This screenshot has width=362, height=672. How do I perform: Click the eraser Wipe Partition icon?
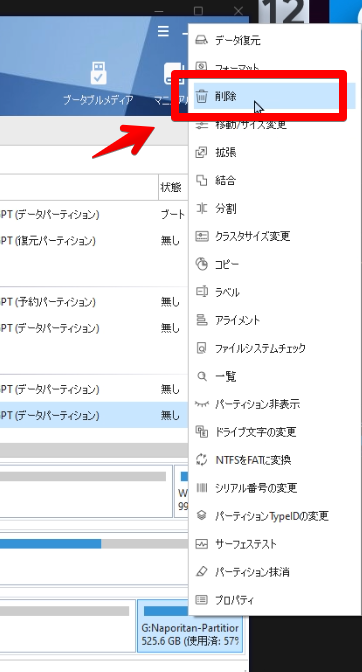pyautogui.click(x=201, y=572)
